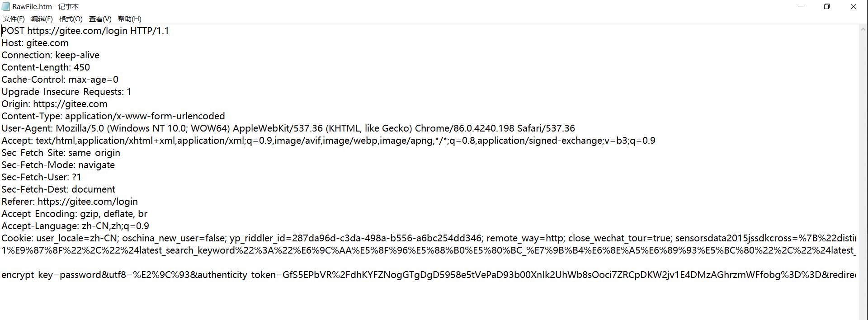Click on encrypt_key=password body line
868x320 pixels.
[429, 275]
